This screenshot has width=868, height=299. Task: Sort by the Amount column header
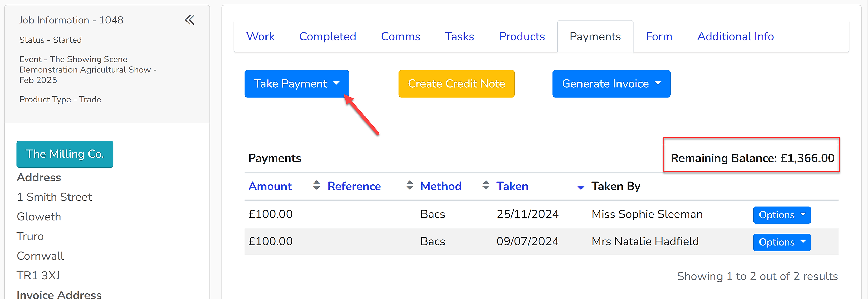point(270,186)
